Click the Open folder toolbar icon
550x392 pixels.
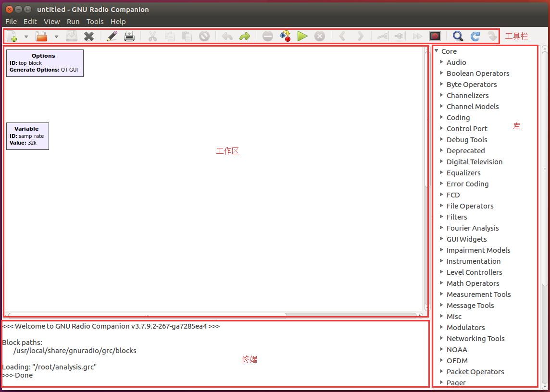(41, 36)
